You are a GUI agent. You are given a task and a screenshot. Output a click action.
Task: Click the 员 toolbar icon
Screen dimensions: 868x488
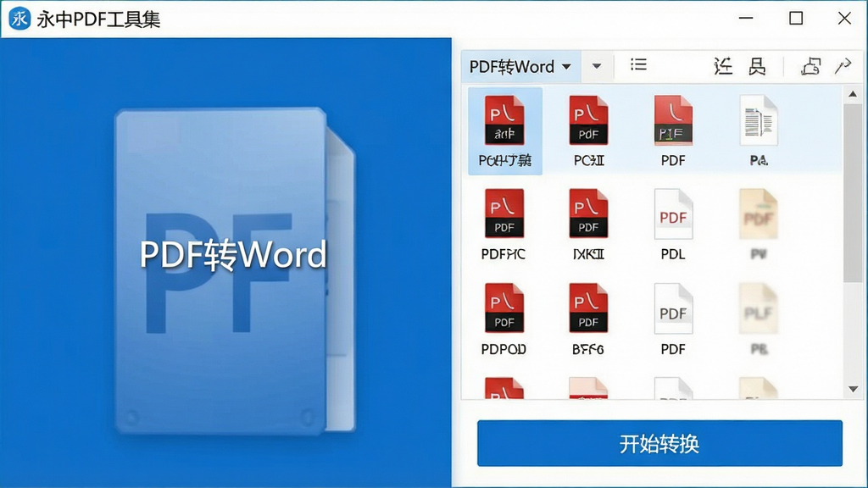coord(757,66)
